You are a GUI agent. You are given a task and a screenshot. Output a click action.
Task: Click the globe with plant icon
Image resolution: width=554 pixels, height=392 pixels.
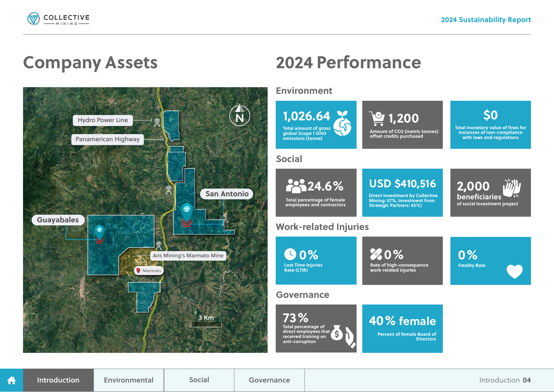click(343, 123)
